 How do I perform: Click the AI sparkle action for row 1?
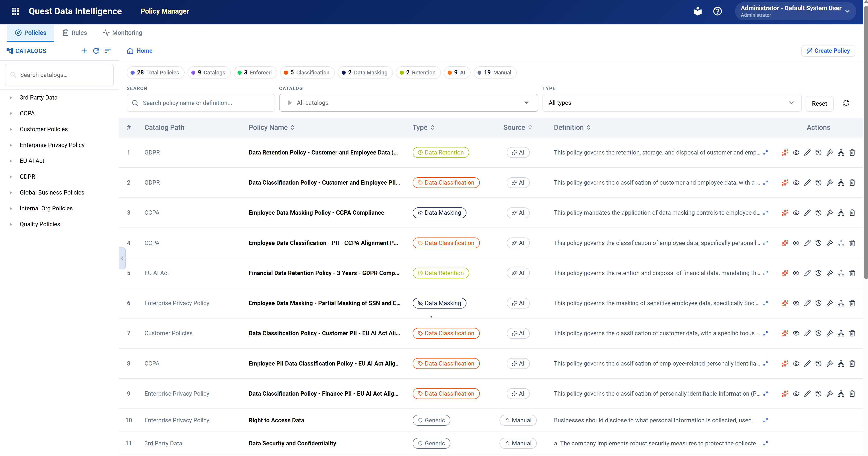(x=785, y=152)
